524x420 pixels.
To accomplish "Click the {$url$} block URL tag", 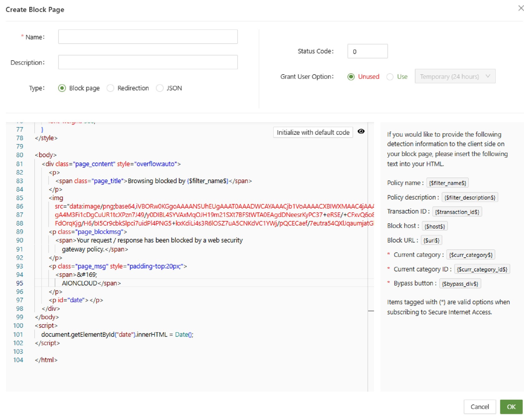I will pos(431,240).
